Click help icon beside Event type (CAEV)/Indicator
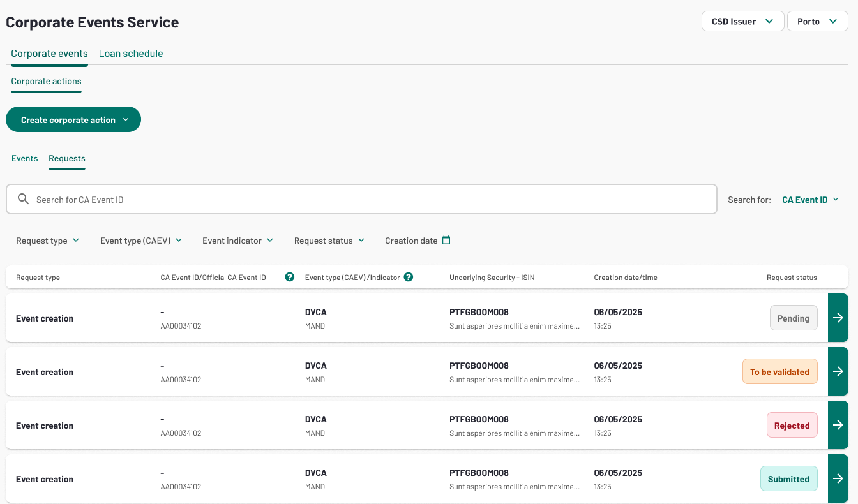 409,277
